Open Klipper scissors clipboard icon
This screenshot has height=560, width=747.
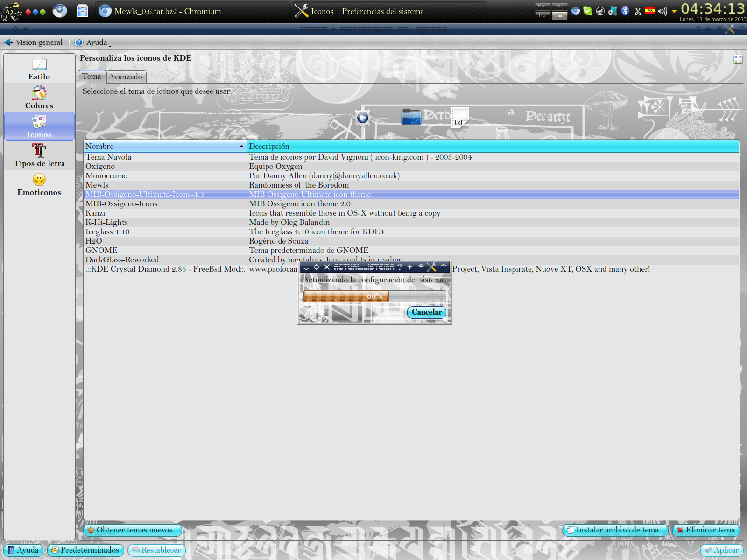[638, 11]
